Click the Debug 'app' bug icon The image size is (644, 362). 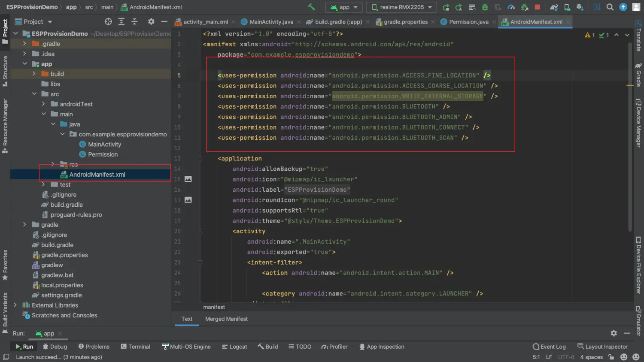(485, 7)
